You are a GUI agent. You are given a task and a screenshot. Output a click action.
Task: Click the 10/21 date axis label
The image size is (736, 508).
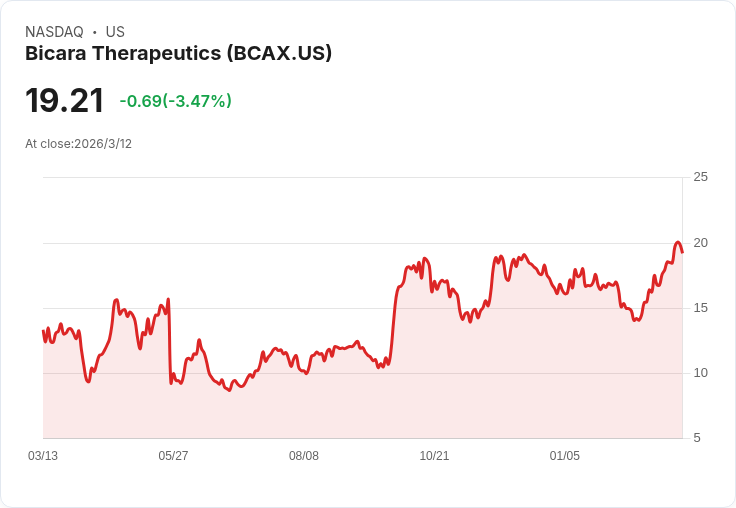point(434,455)
